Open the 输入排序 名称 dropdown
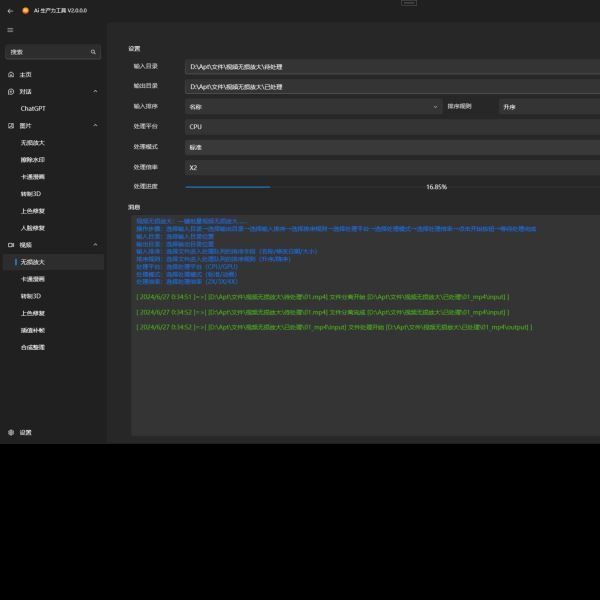The width and height of the screenshot is (600, 600). click(313, 107)
